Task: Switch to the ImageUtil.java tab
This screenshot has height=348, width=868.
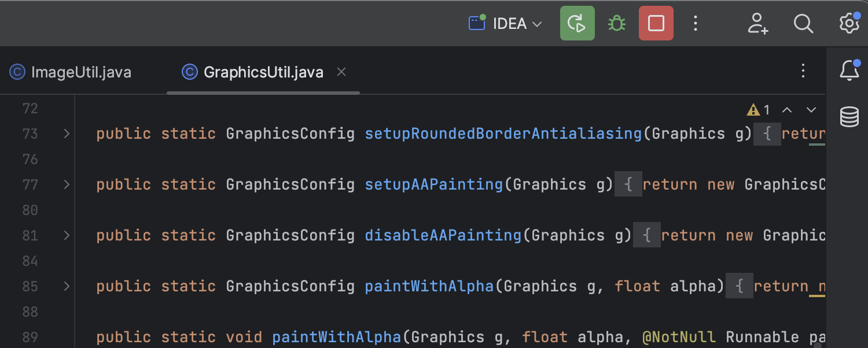Action: click(71, 72)
